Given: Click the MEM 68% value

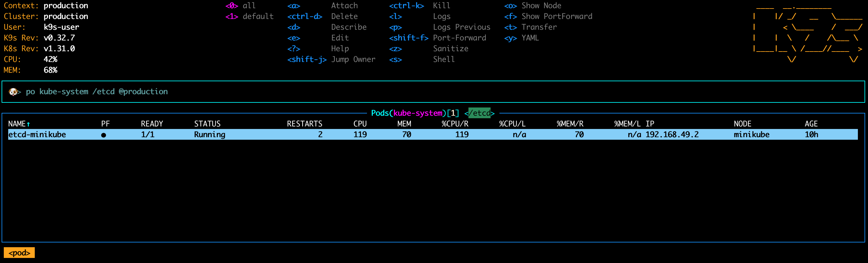Looking at the screenshot, I should coord(51,70).
